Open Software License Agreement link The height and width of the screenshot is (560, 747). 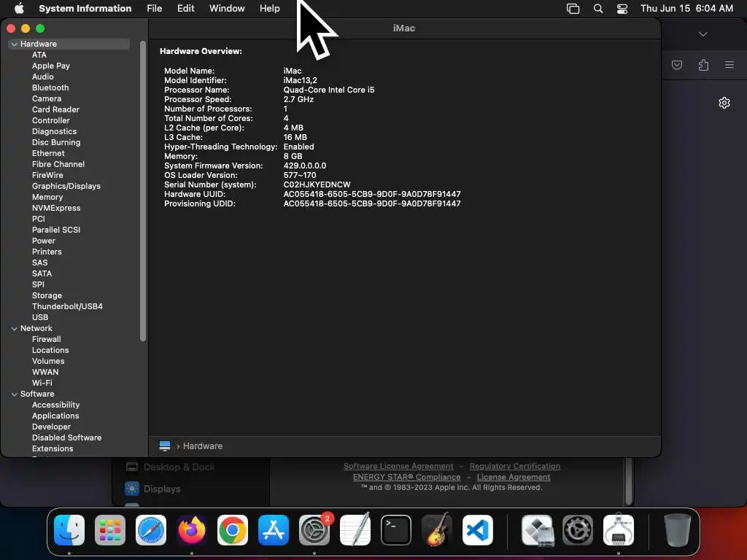pos(398,466)
